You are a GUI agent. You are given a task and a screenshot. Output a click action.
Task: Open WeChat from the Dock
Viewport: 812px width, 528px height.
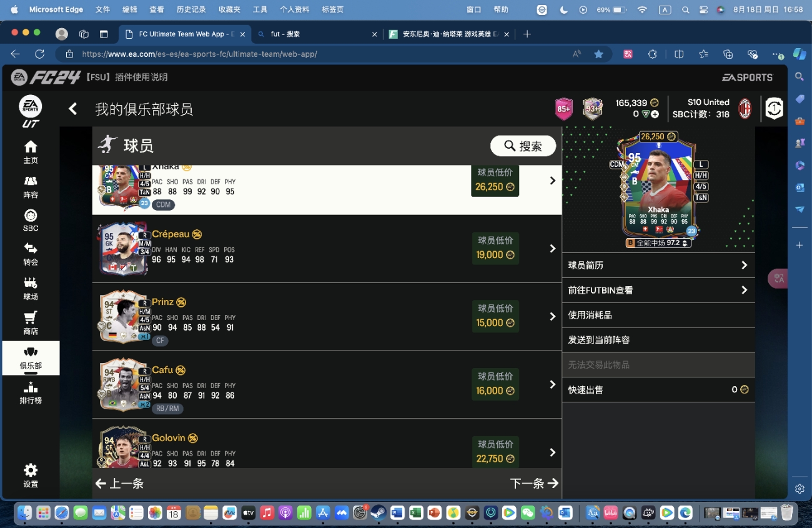[x=528, y=512]
